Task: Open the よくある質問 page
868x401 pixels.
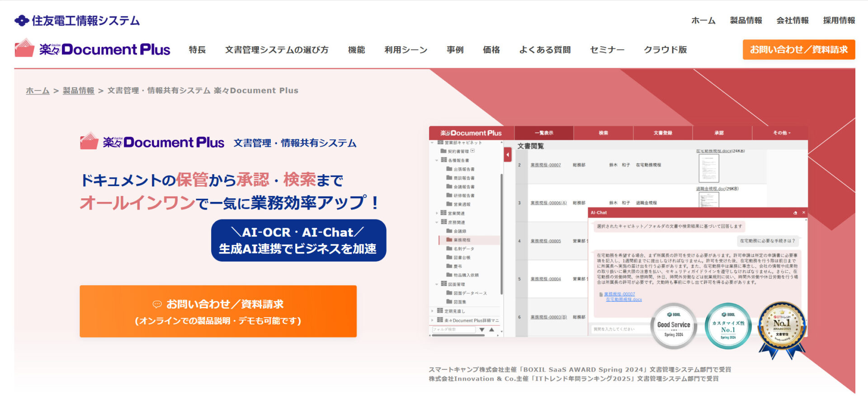Action: point(545,50)
